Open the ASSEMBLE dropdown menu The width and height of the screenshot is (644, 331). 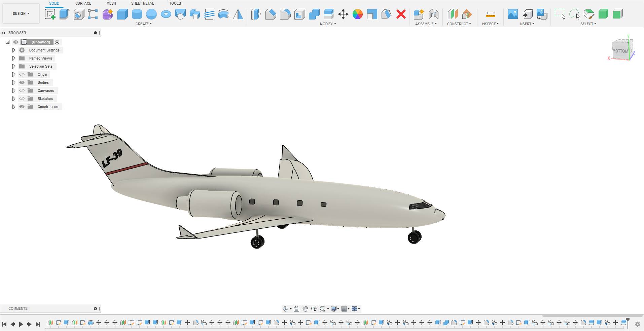(426, 24)
